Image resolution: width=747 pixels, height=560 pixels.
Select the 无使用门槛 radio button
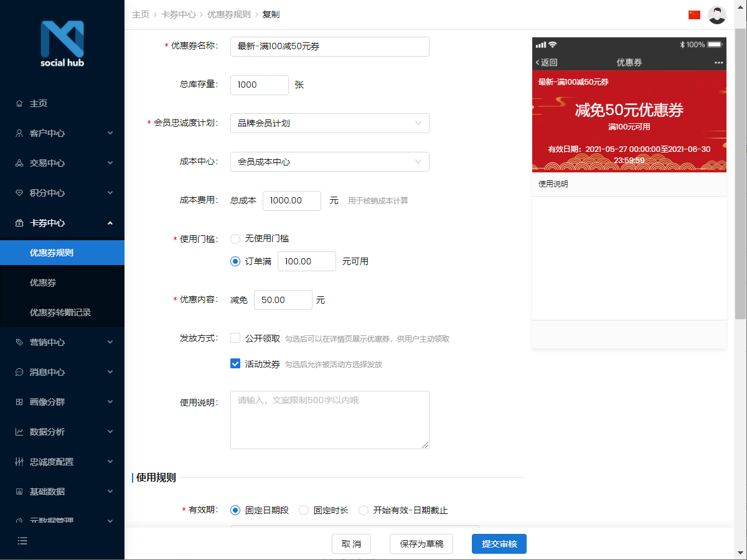[235, 239]
